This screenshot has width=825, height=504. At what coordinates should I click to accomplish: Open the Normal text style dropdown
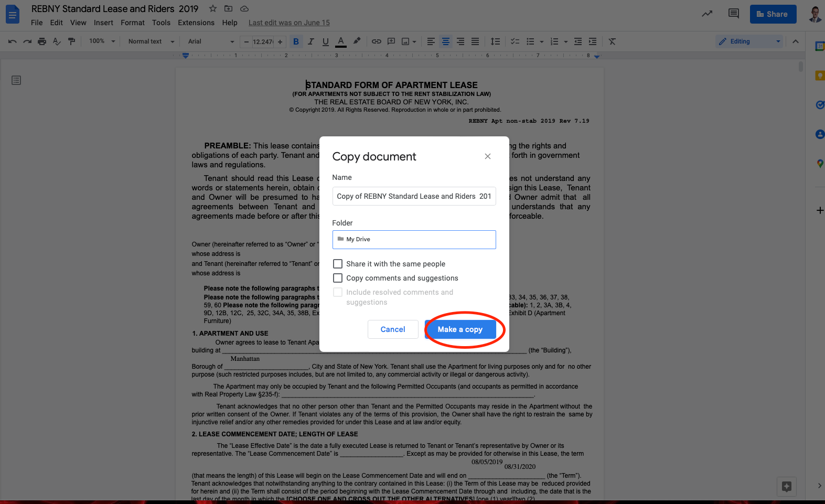151,41
